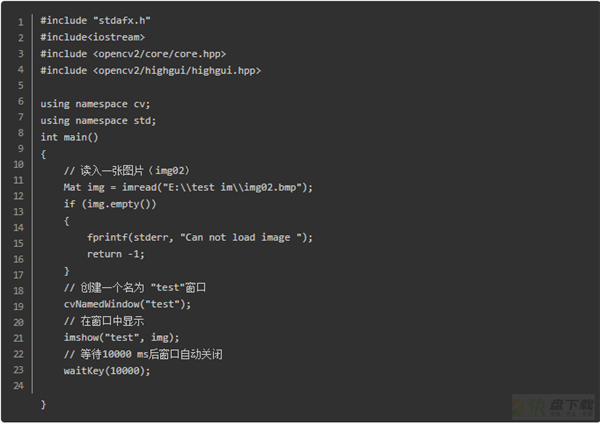Click the 'using namespace cv;' line
Image resolution: width=600 pixels, height=425 pixels.
tap(95, 104)
